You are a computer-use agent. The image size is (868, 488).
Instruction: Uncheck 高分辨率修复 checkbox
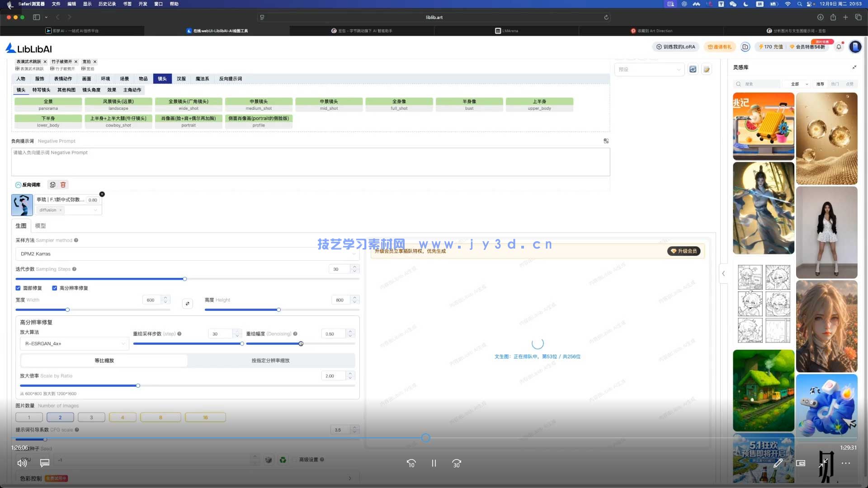[55, 288]
